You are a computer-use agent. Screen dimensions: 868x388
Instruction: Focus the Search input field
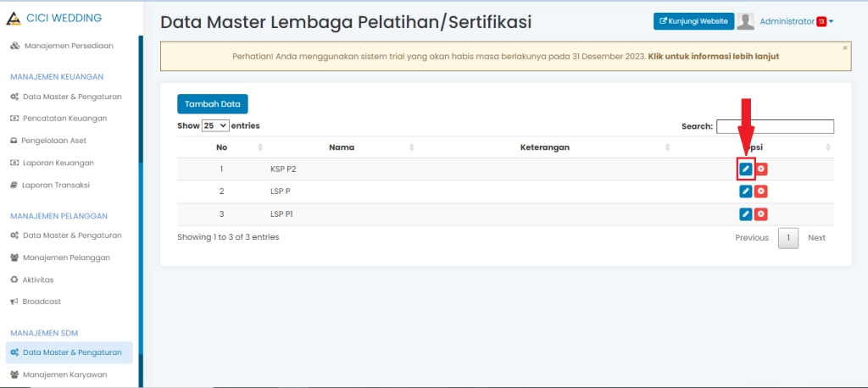775,126
